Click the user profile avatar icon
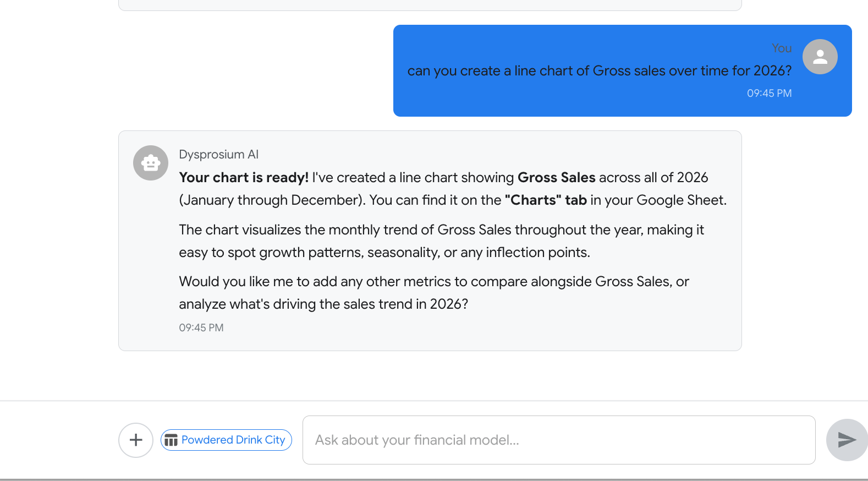The width and height of the screenshot is (868, 481). [820, 57]
